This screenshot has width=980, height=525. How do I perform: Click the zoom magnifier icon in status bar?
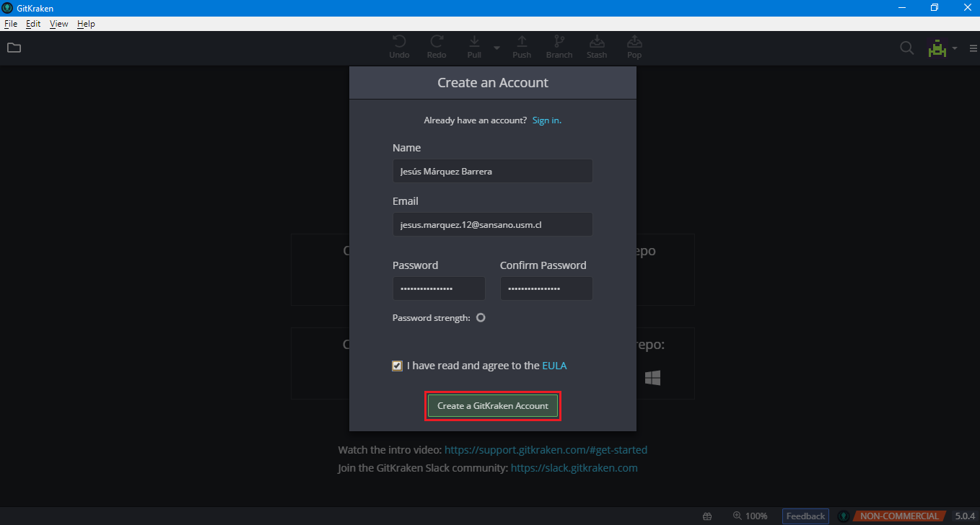(737, 516)
